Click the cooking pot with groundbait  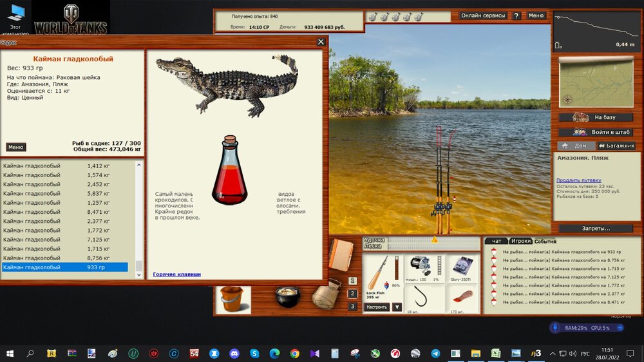pyautogui.click(x=288, y=298)
